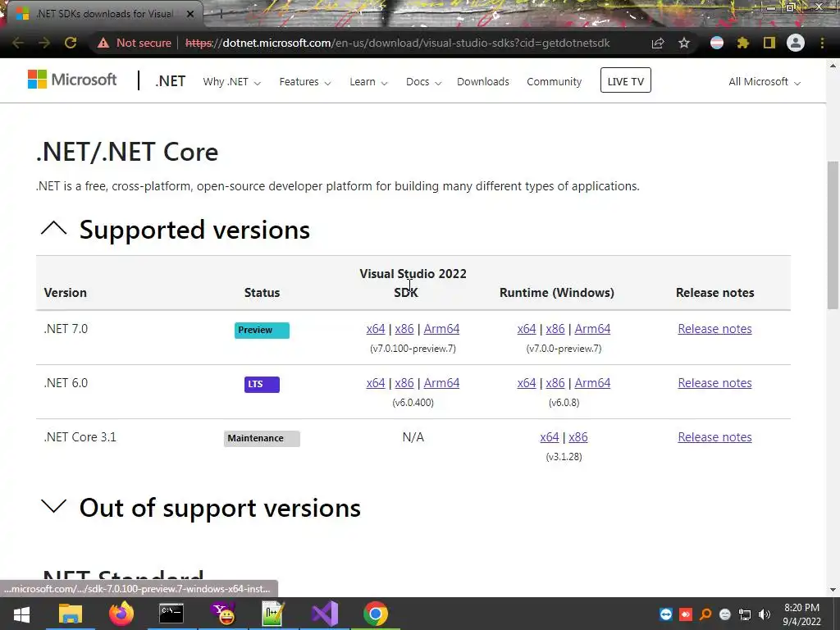Click the .NET home link
840x630 pixels.
click(170, 81)
